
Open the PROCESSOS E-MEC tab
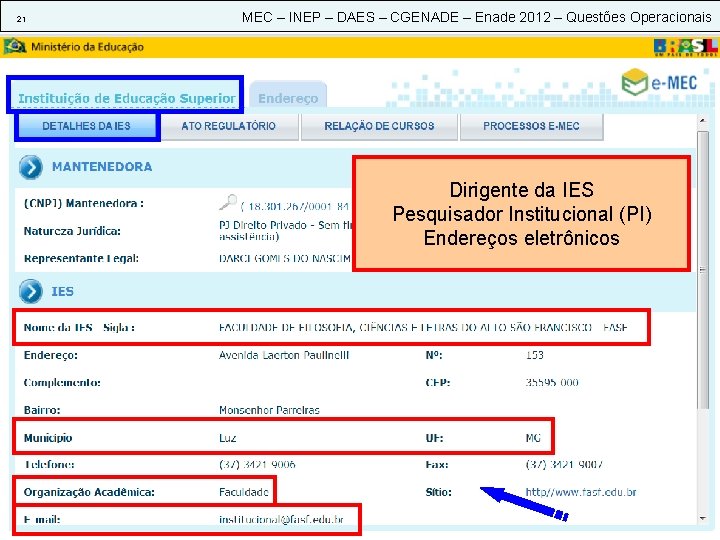pyautogui.click(x=531, y=126)
